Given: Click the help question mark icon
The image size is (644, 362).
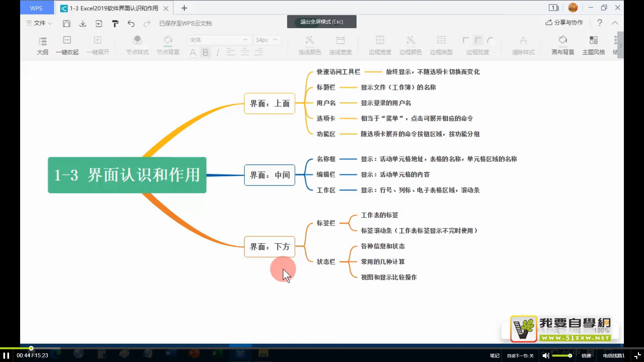Looking at the screenshot, I should coord(599,23).
